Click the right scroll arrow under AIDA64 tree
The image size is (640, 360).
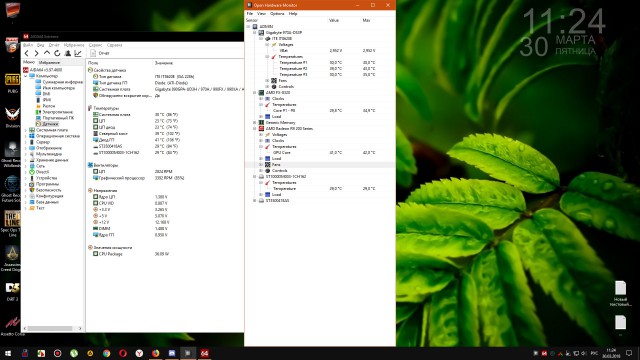(x=80, y=328)
